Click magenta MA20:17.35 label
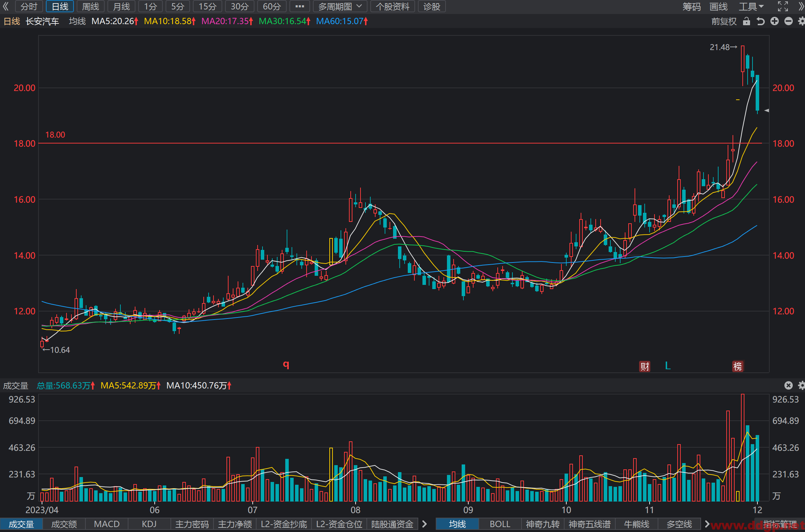 (227, 21)
